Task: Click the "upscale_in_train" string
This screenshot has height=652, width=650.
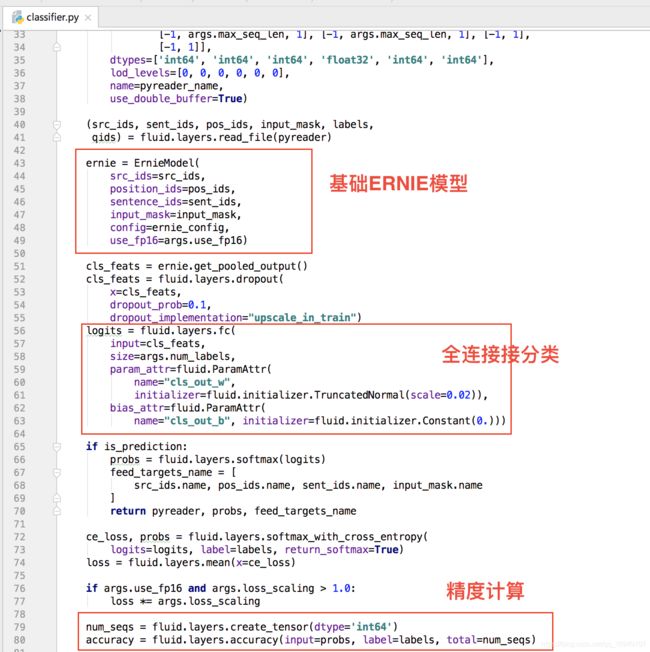Action: coord(302,318)
